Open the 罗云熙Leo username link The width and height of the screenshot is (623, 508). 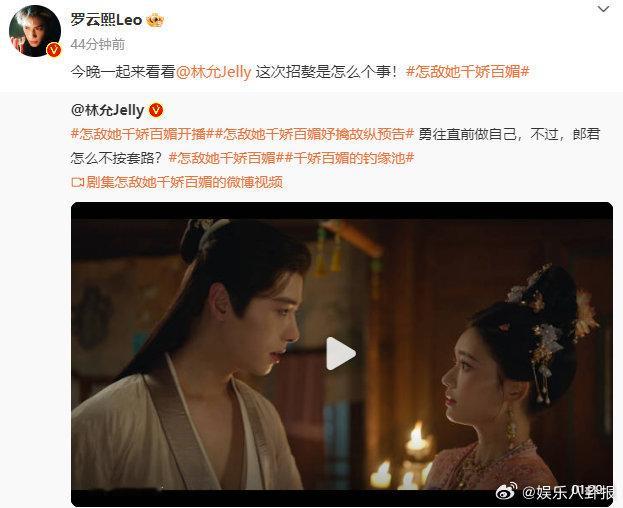pos(106,19)
